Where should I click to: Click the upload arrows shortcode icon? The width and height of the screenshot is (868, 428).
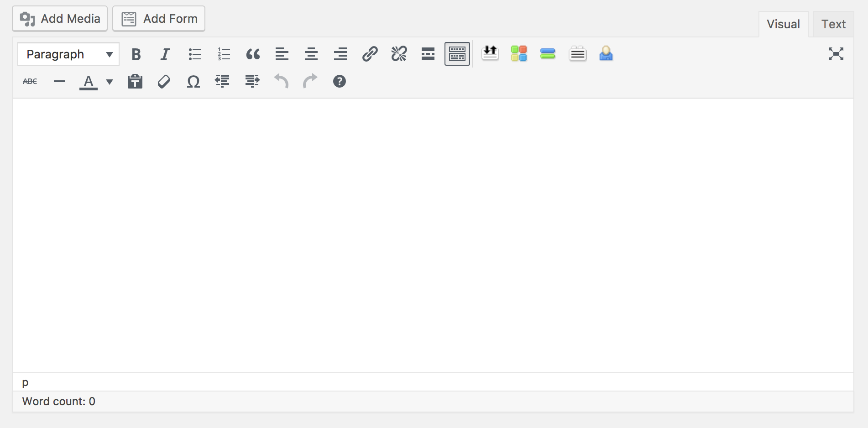pyautogui.click(x=490, y=53)
